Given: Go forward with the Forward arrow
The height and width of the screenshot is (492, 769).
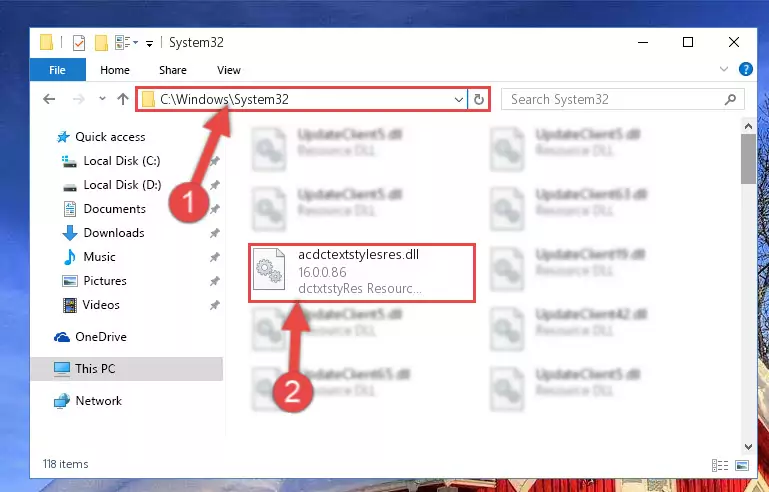Looking at the screenshot, I should click(78, 99).
